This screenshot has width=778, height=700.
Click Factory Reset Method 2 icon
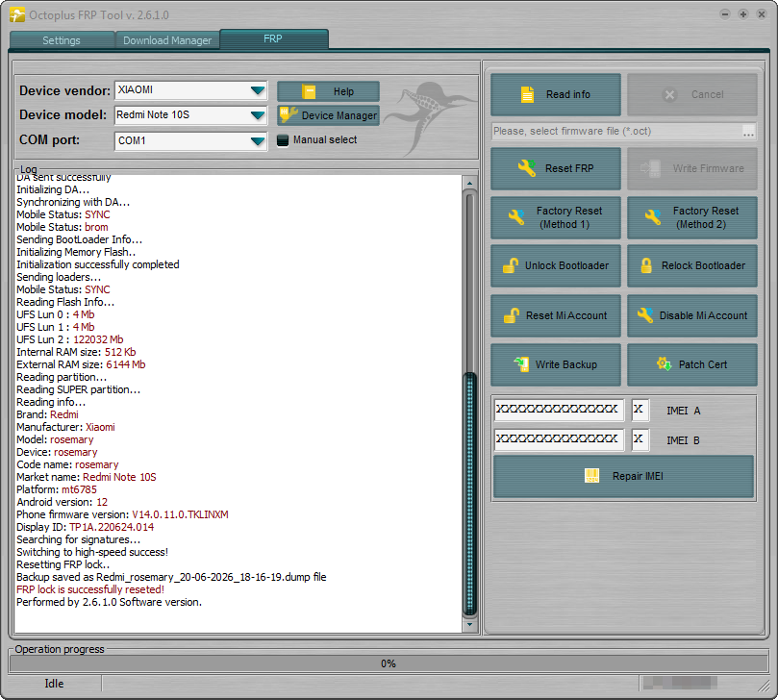[652, 217]
